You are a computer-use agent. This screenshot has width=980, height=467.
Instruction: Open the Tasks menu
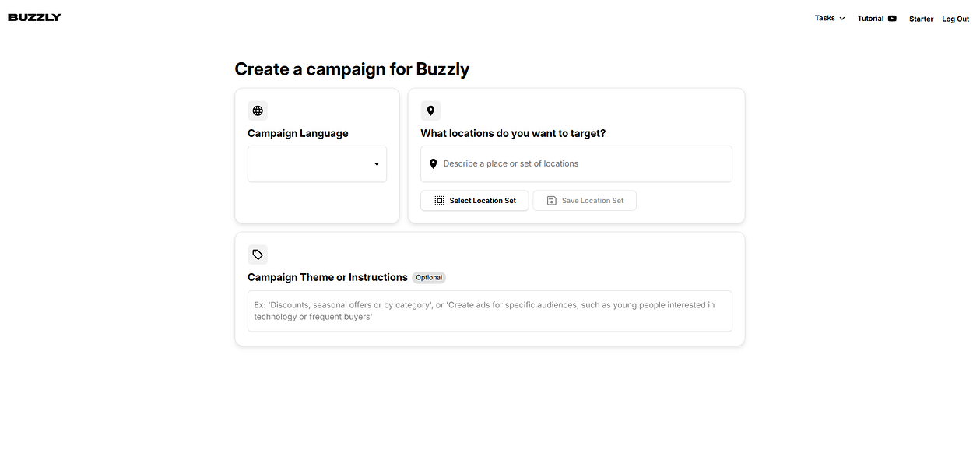click(824, 18)
